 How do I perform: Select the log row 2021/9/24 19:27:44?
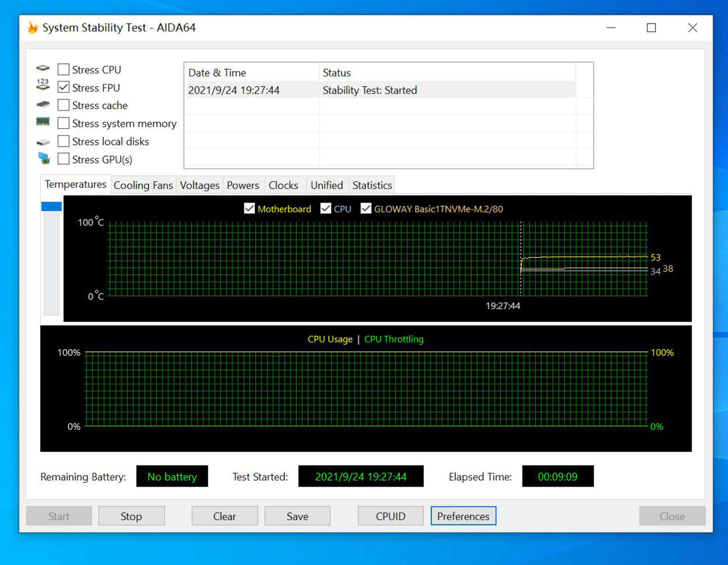381,90
